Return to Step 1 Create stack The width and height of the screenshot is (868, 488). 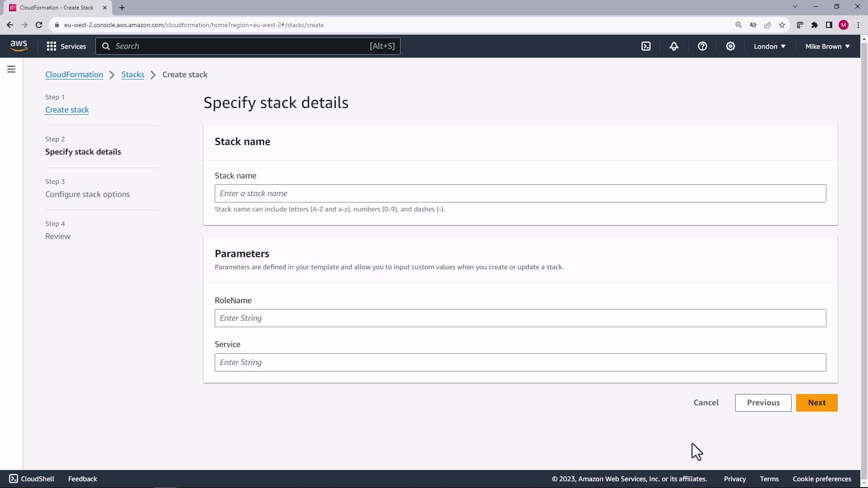click(x=67, y=110)
